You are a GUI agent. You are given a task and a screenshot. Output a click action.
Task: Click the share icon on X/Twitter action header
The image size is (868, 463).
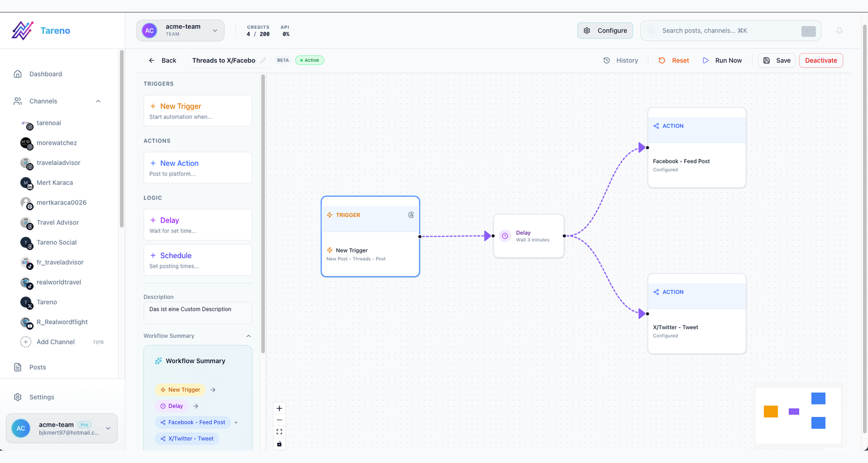coord(656,292)
